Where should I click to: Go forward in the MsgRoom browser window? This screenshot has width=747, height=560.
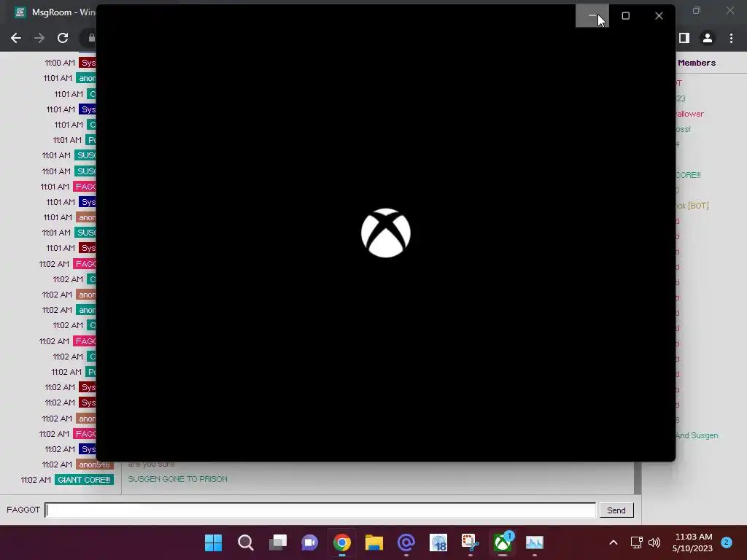tap(39, 38)
